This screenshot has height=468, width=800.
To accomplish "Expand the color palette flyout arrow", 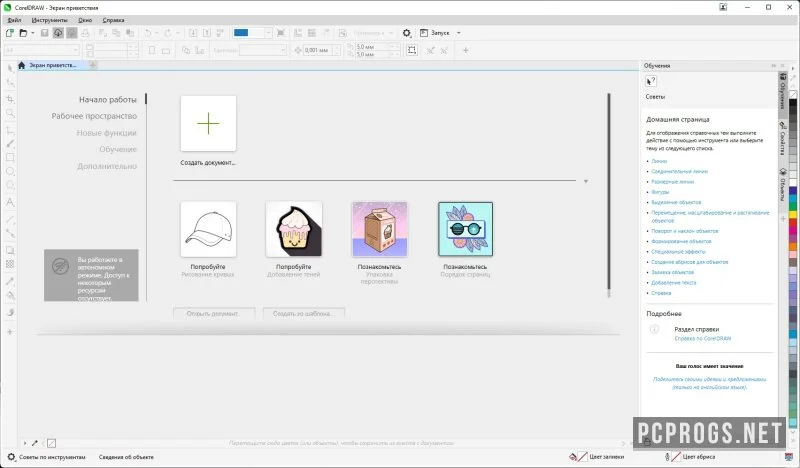I will pos(792,68).
